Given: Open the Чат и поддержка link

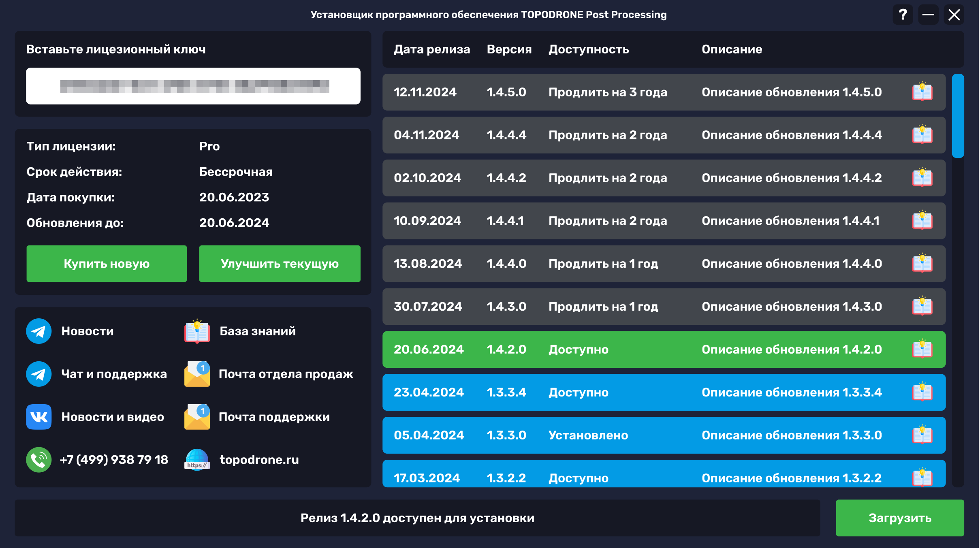Looking at the screenshot, I should (114, 374).
